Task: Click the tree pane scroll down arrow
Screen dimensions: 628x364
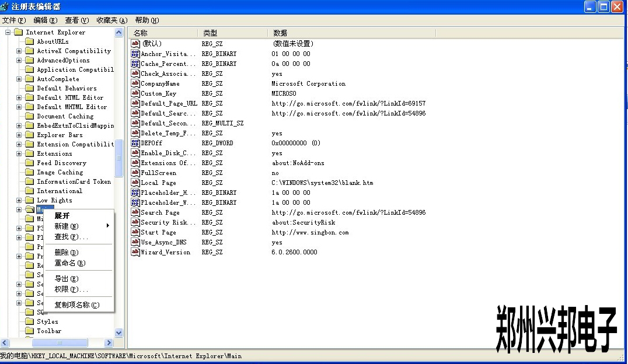Action: click(x=119, y=332)
